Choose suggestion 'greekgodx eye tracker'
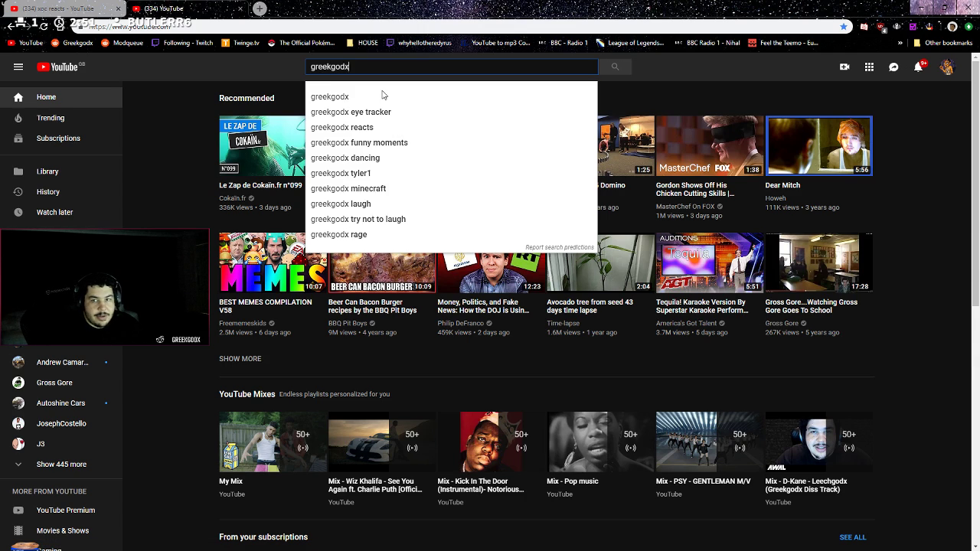The width and height of the screenshot is (980, 551). 451,112
